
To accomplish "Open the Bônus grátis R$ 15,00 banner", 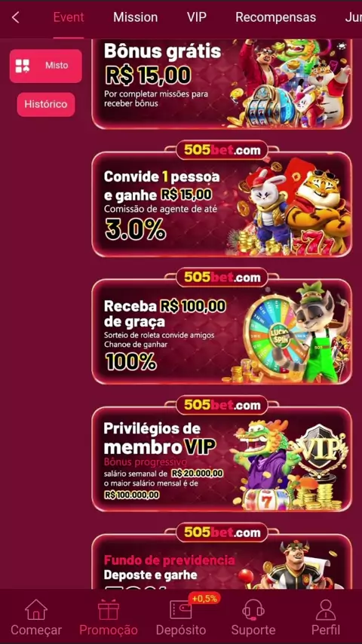I will tap(222, 84).
